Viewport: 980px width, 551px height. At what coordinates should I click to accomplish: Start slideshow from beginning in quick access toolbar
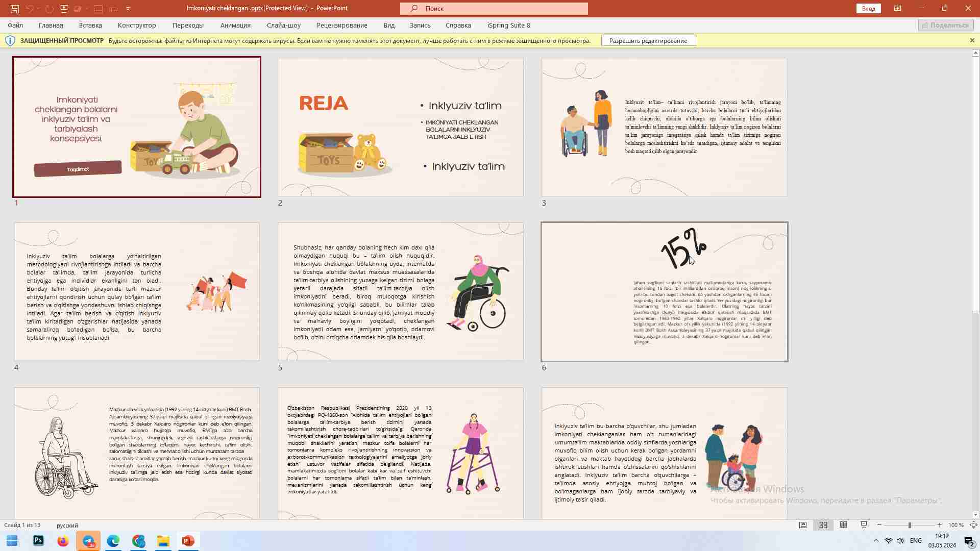pos(64,9)
